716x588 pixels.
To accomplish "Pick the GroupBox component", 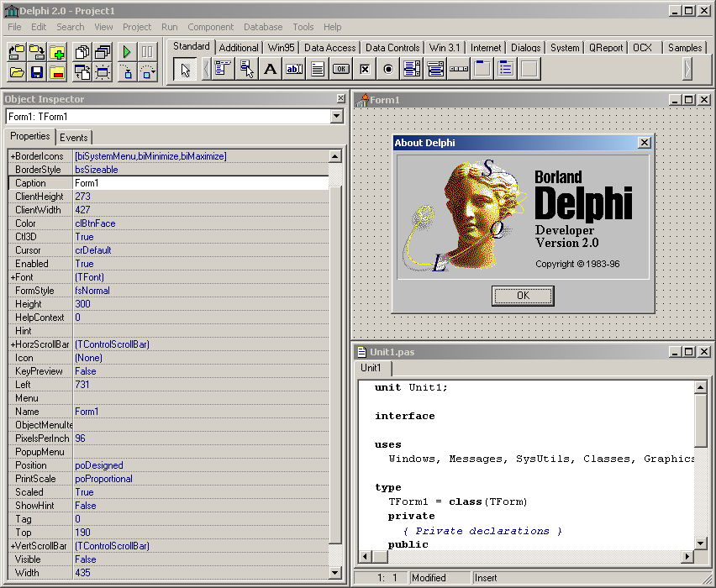I will pyautogui.click(x=482, y=69).
